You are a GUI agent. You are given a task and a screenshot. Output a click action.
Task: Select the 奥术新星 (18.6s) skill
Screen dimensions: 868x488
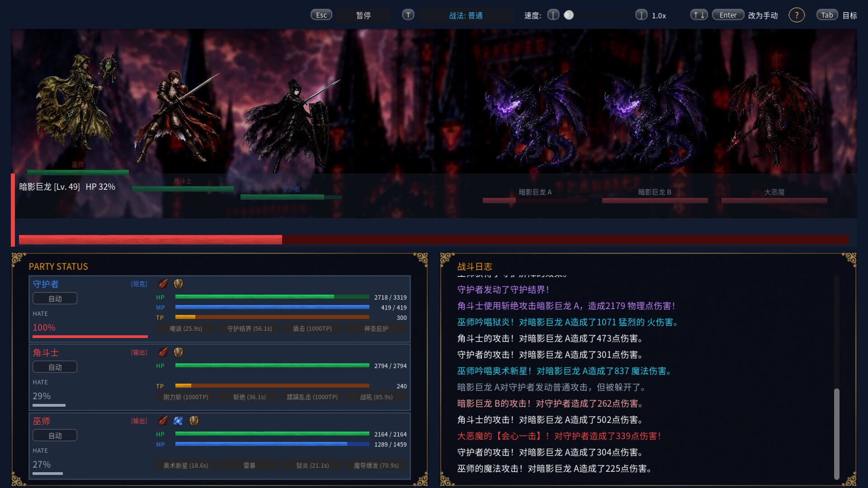pos(186,465)
